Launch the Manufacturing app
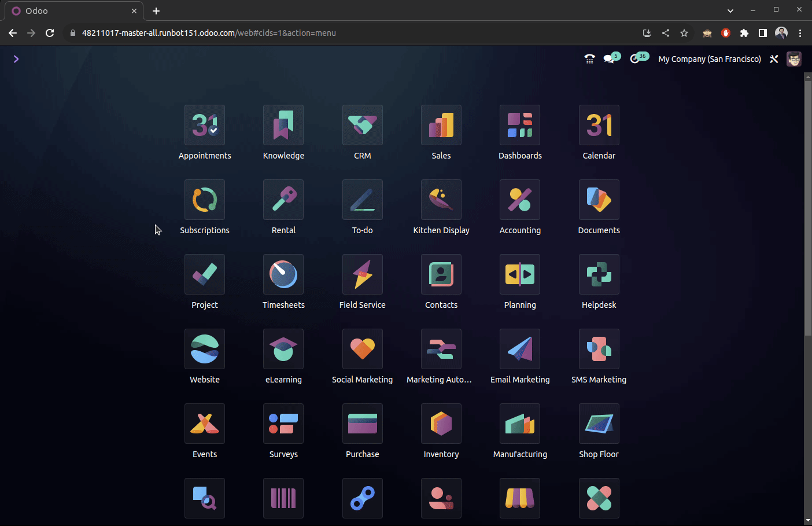This screenshot has width=812, height=526. [520, 424]
